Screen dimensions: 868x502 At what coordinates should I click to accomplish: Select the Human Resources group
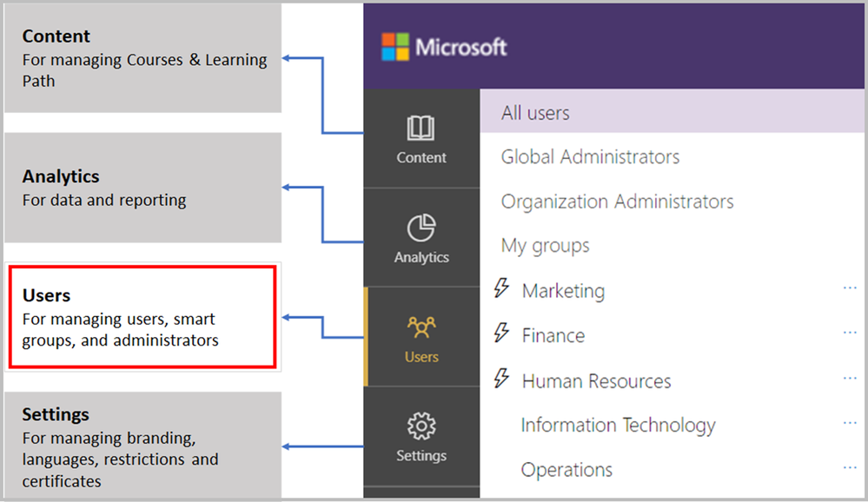pyautogui.click(x=597, y=380)
